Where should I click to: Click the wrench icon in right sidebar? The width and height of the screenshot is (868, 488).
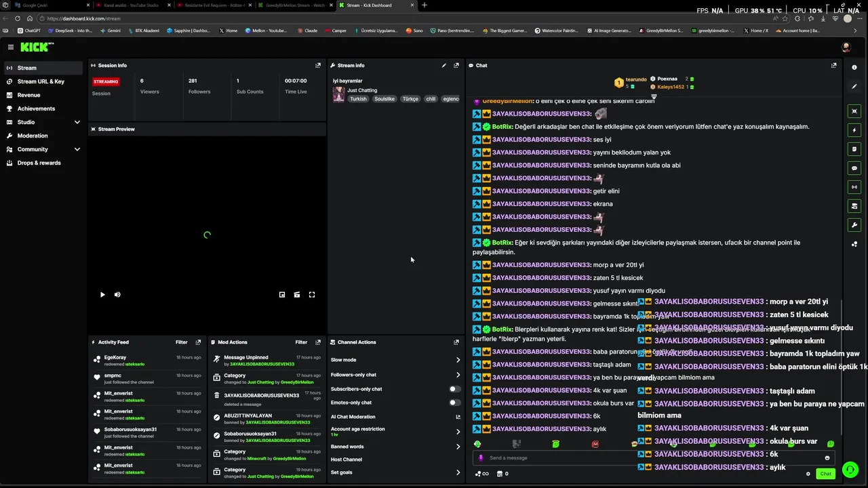tap(854, 225)
